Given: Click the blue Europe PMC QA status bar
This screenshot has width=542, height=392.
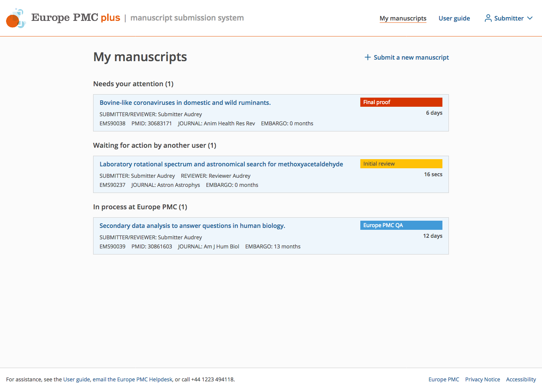Looking at the screenshot, I should click(401, 225).
